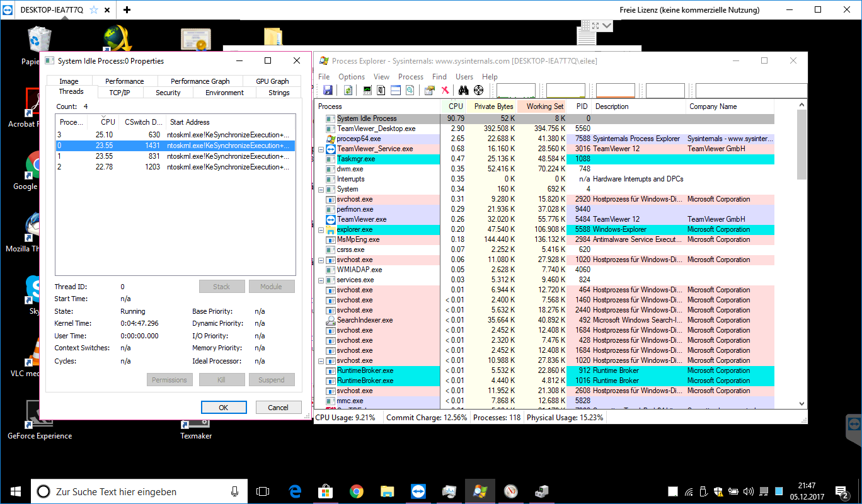Image resolution: width=862 pixels, height=504 pixels.
Task: Collapse the System process tree node
Action: click(321, 189)
